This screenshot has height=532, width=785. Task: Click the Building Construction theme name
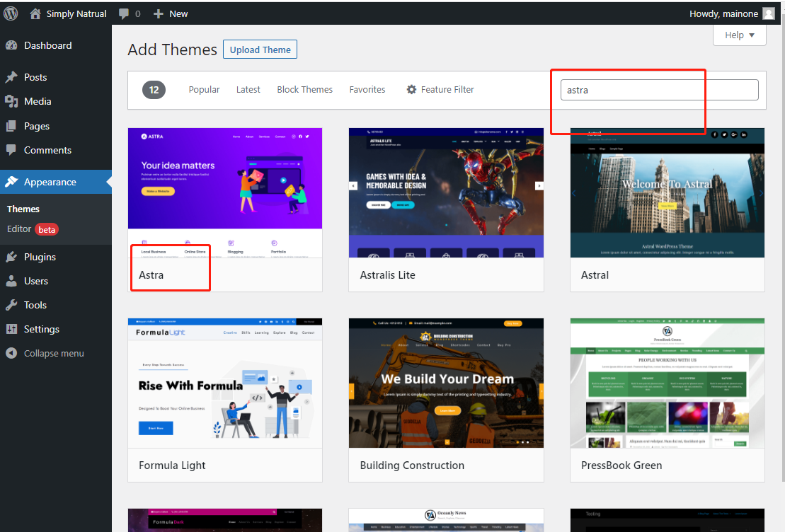412,466
